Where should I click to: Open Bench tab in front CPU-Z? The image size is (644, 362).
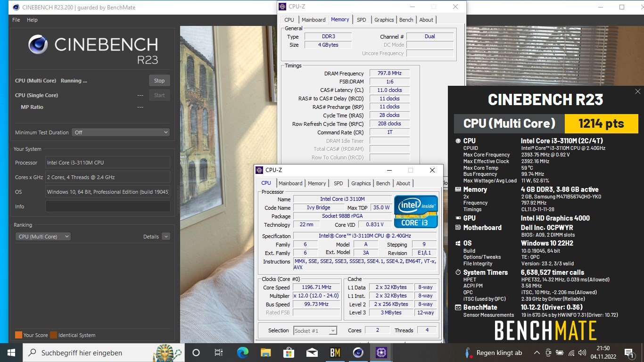point(383,183)
